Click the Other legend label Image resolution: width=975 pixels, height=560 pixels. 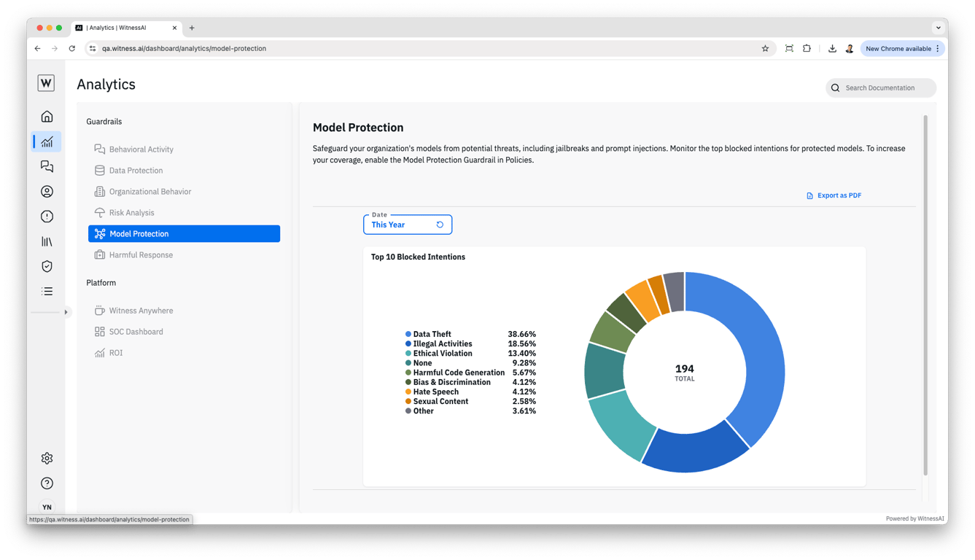[423, 411]
